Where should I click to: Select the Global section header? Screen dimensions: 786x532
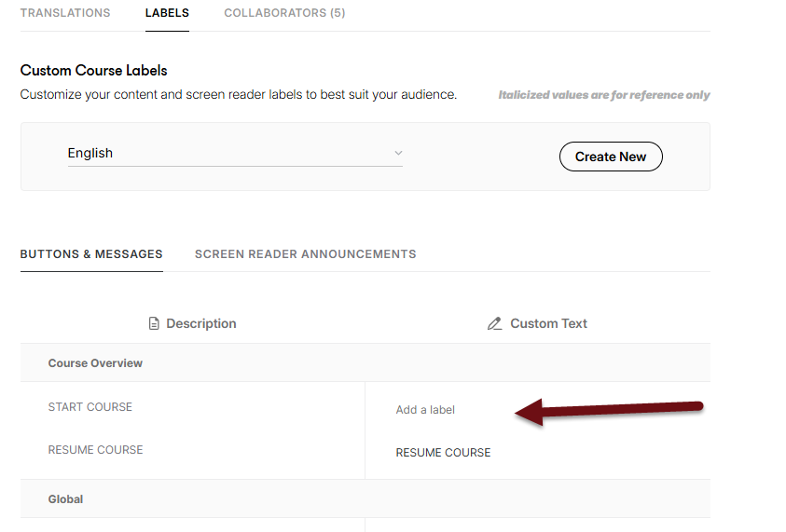pyautogui.click(x=65, y=499)
